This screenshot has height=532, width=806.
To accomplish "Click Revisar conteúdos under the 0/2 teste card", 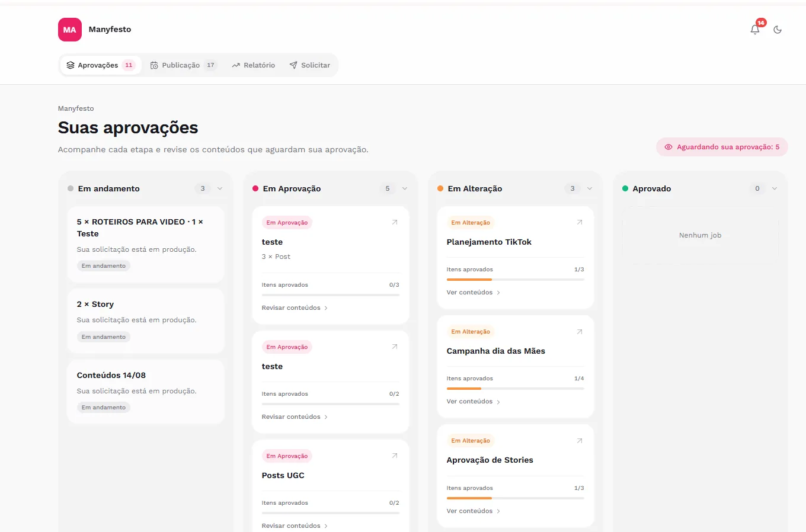I will click(295, 417).
